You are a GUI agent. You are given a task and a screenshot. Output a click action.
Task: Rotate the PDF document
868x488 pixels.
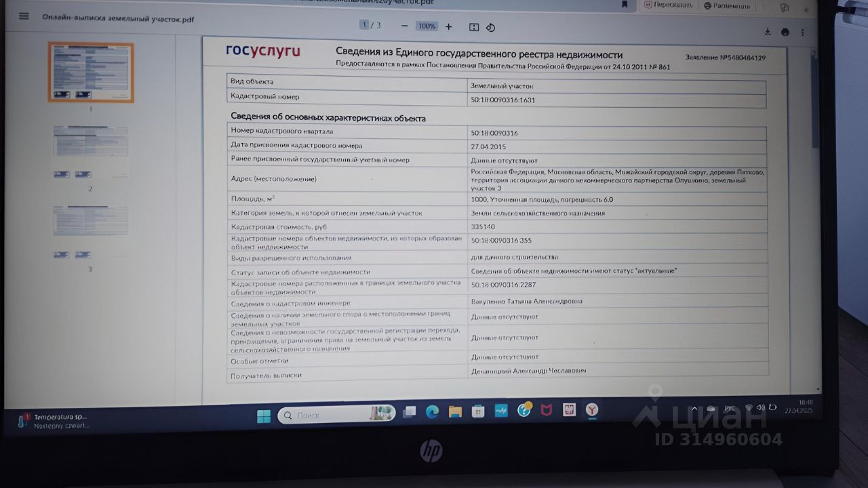490,27
